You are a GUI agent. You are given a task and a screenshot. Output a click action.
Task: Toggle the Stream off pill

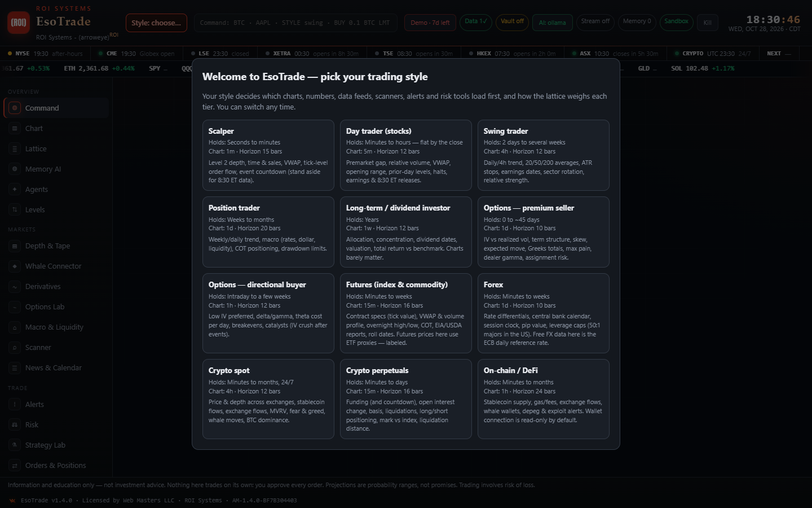coord(595,22)
